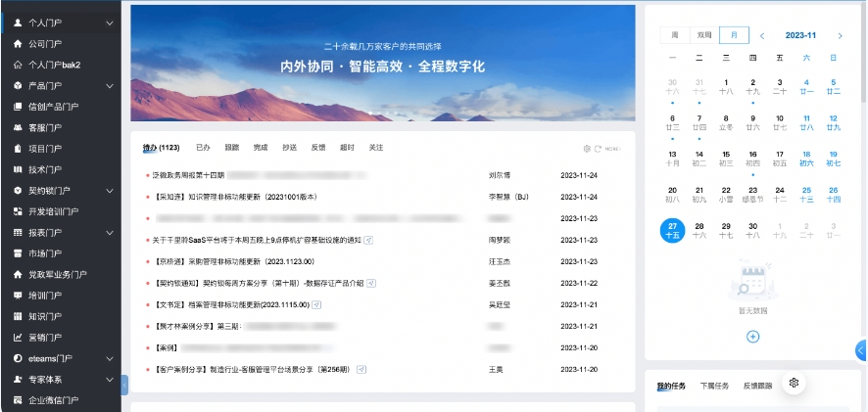Image resolution: width=868 pixels, height=412 pixels.
Task: Expand the 产品门户 sidebar group
Action: 110,86
